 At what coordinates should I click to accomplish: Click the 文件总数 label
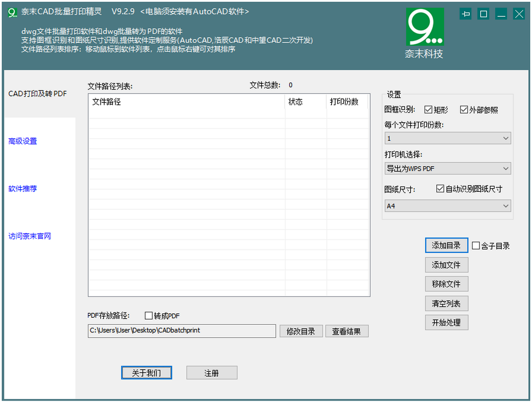(265, 85)
